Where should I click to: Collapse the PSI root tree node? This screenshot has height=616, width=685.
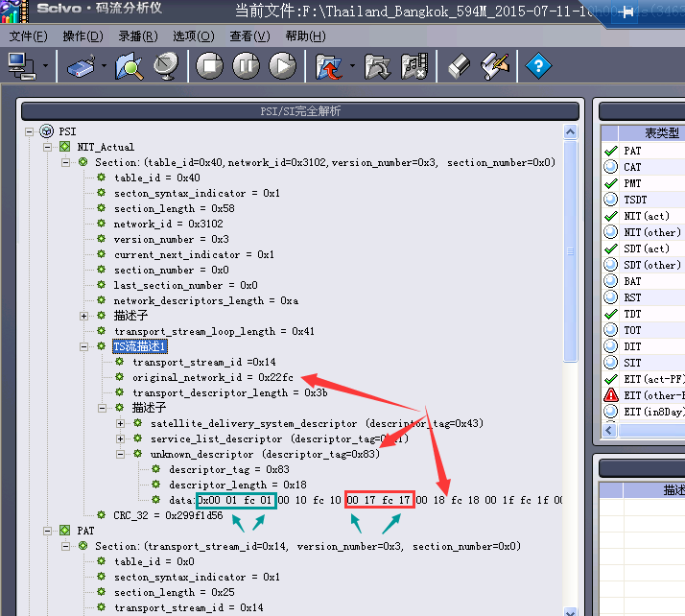click(29, 131)
